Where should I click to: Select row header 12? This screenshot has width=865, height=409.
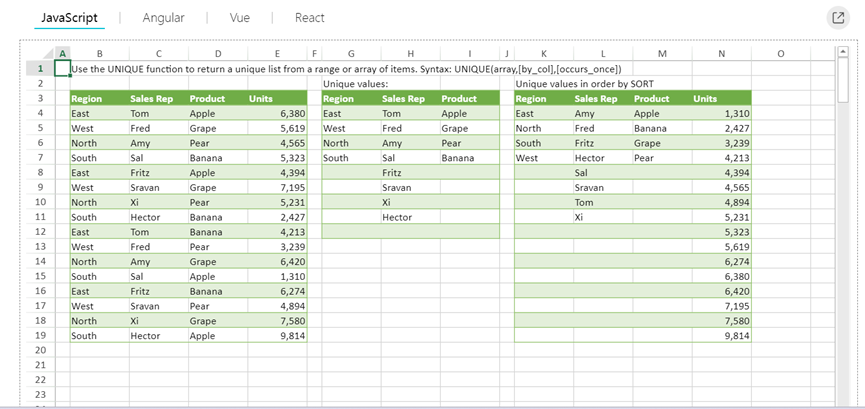pos(41,232)
